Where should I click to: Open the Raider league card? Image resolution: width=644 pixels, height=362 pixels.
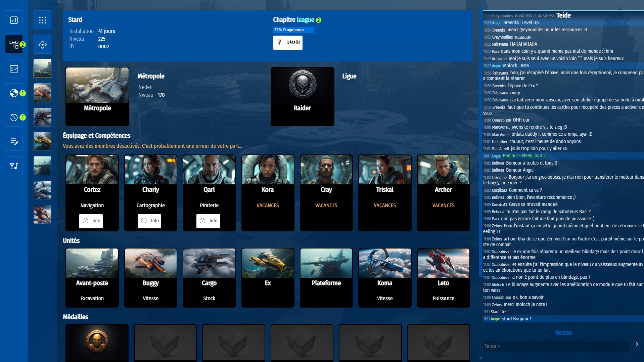[302, 96]
